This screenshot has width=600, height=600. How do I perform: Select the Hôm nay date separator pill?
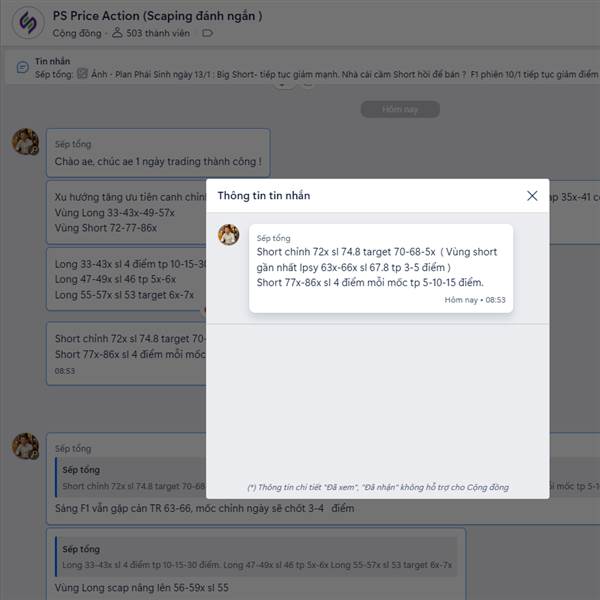pos(400,109)
